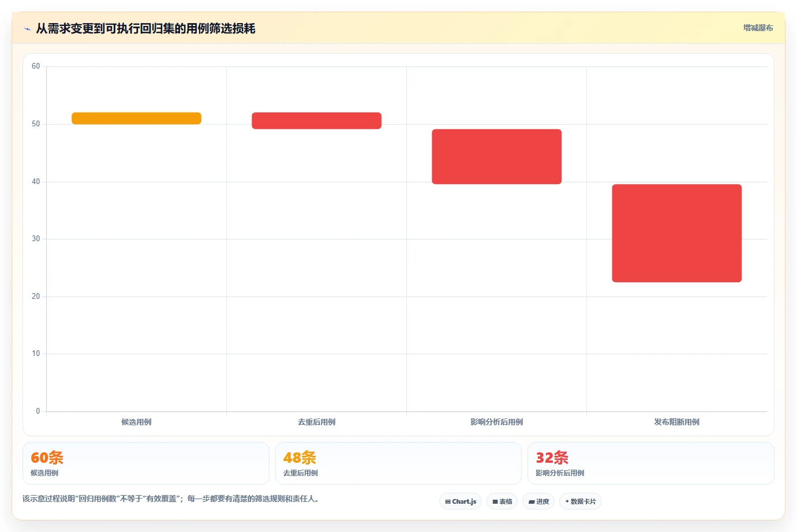Image resolution: width=797 pixels, height=532 pixels.
Task: Click the y-axis value 20
Action: (x=36, y=297)
